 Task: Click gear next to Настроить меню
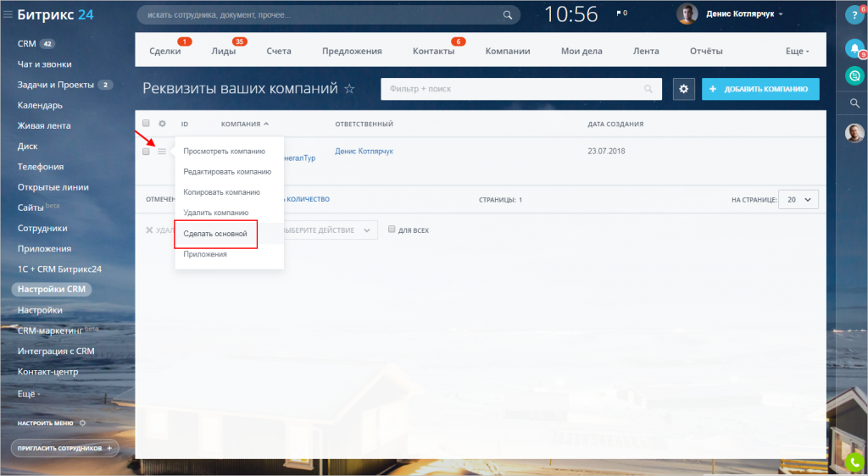click(82, 423)
